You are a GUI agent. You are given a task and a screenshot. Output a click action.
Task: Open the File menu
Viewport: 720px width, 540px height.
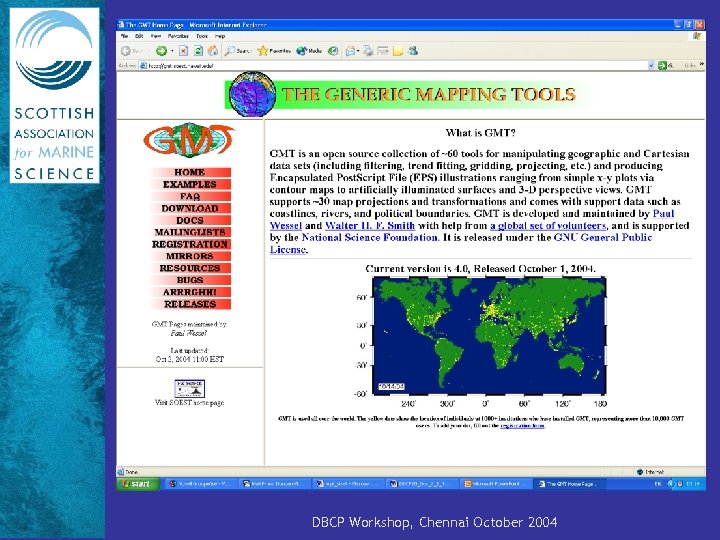(124, 36)
